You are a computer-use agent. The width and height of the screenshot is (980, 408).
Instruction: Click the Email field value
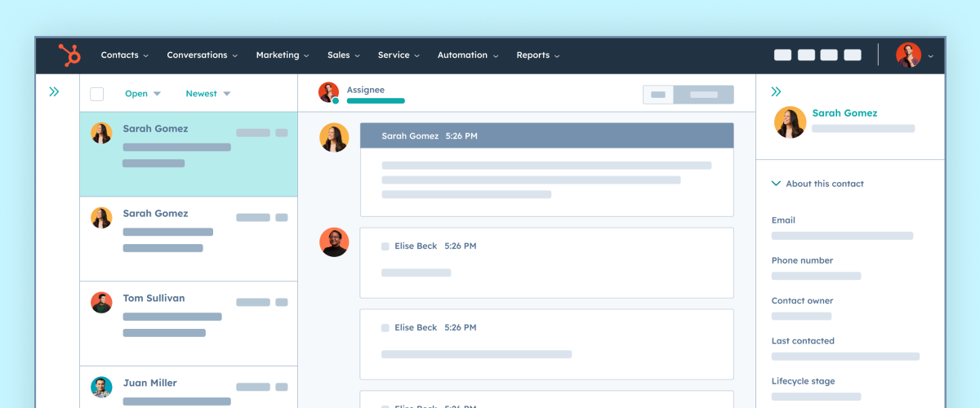coord(842,236)
